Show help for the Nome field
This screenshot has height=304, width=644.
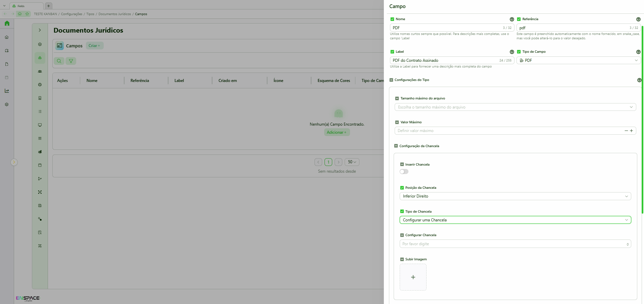[512, 19]
